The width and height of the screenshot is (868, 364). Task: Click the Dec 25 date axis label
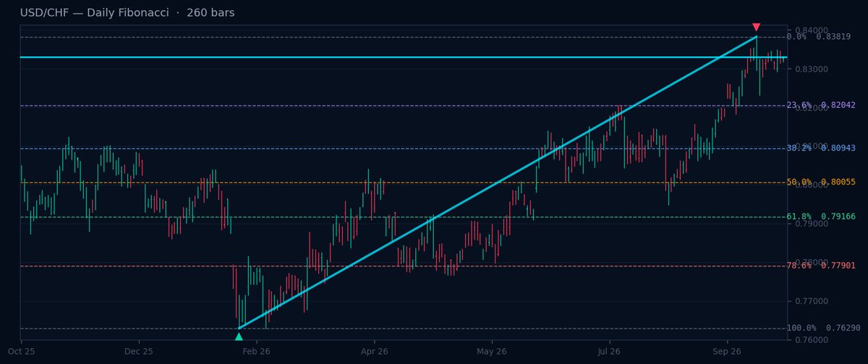pyautogui.click(x=139, y=351)
